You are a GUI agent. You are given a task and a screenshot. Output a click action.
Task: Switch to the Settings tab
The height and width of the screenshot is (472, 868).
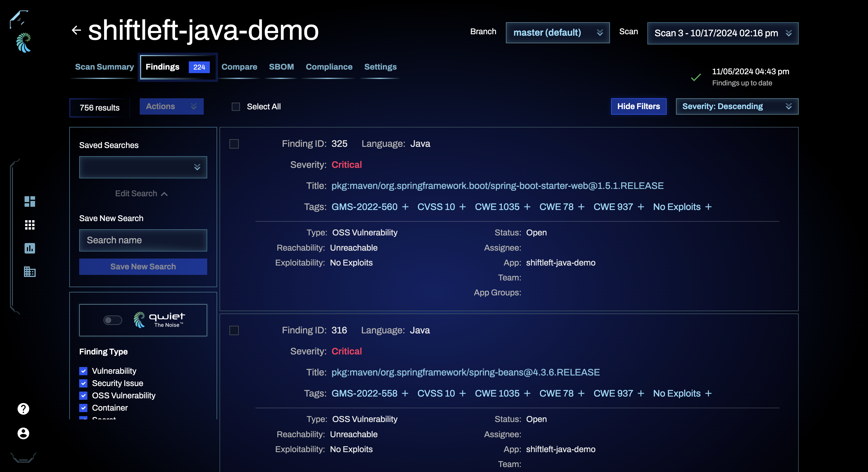point(380,67)
